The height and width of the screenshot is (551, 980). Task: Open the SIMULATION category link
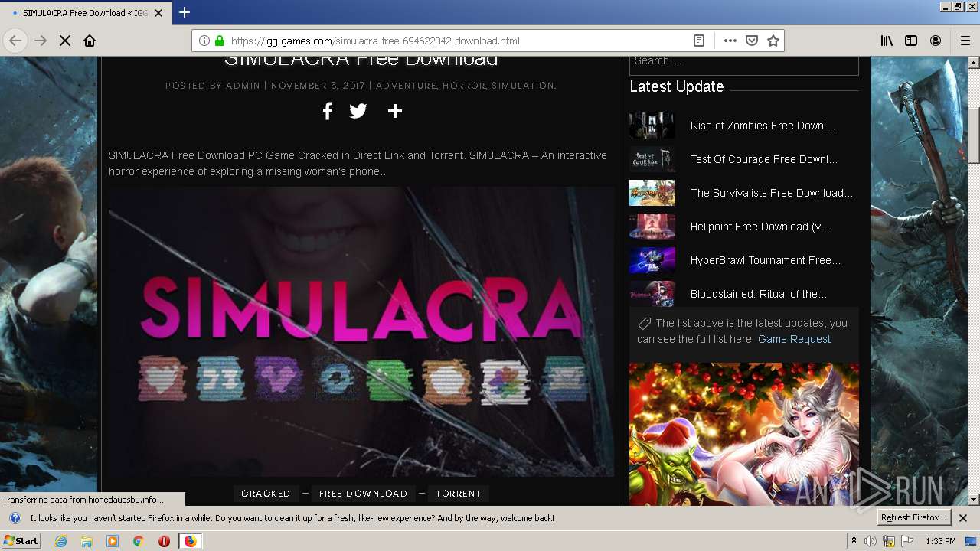point(523,86)
